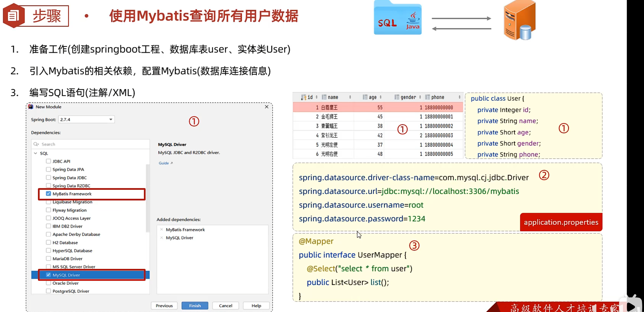
Task: Click the play icon at bottom right corner
Action: [x=630, y=306]
